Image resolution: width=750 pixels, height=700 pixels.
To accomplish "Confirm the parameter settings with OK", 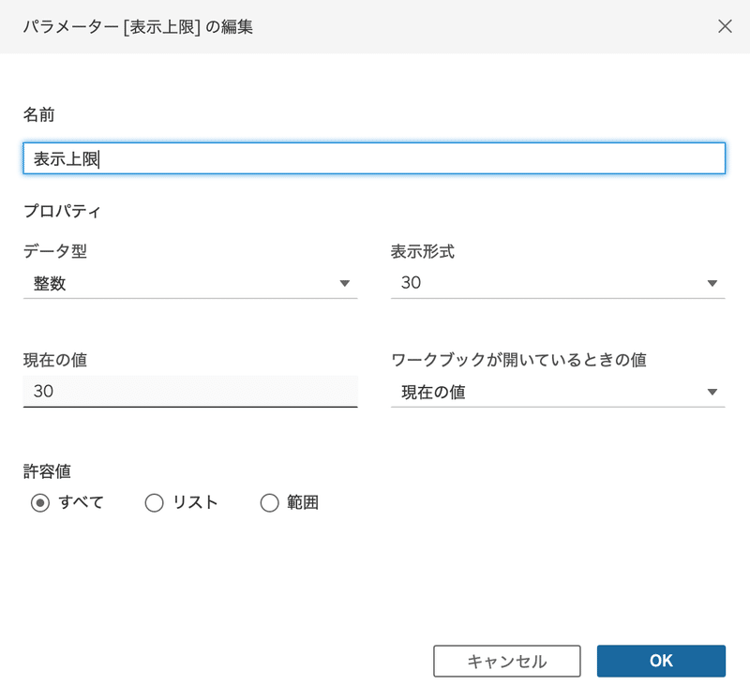I will pyautogui.click(x=661, y=661).
